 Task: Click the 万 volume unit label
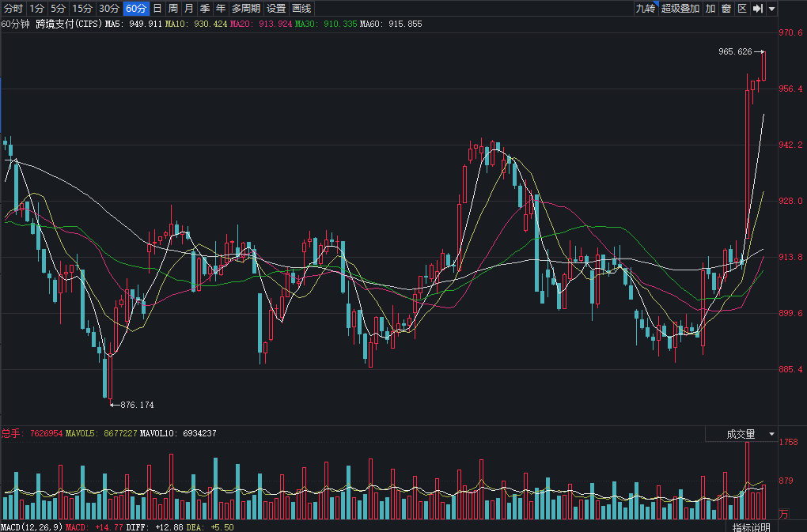(784, 515)
